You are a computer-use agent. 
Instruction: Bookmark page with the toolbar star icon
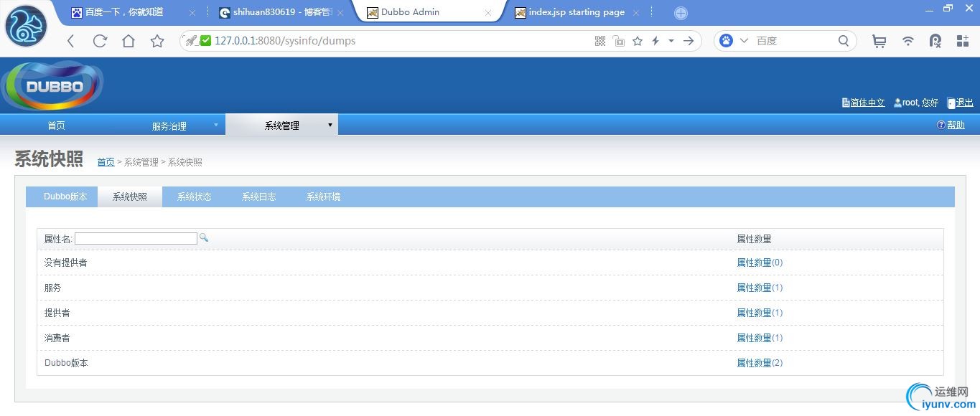click(157, 41)
